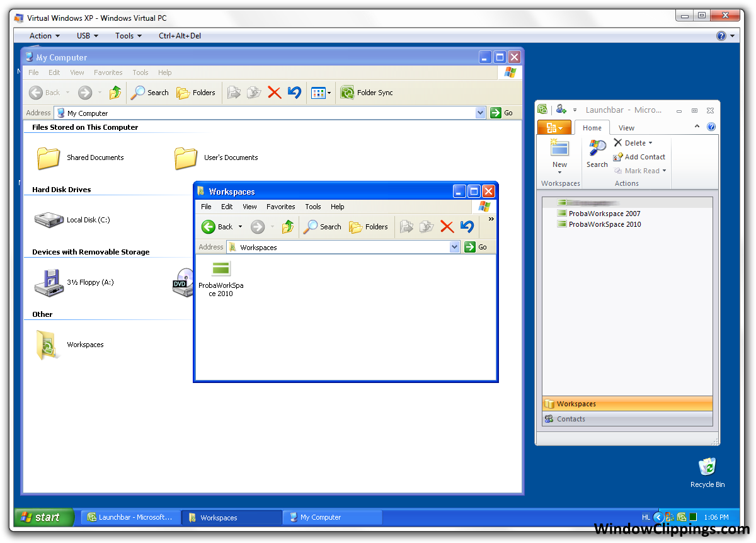Open Favorites menu in Workspaces window
Screen dimensions: 756x543
[x=281, y=207]
